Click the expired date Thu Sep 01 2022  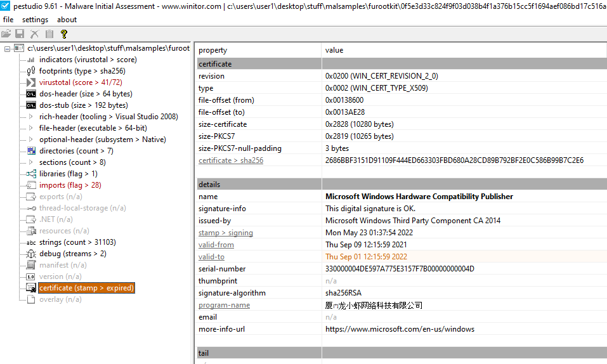point(366,257)
